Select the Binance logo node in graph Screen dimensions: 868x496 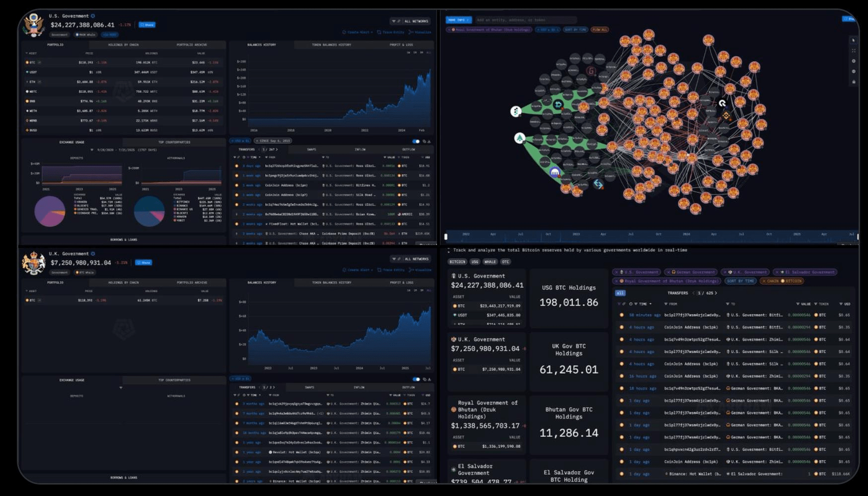click(x=726, y=116)
